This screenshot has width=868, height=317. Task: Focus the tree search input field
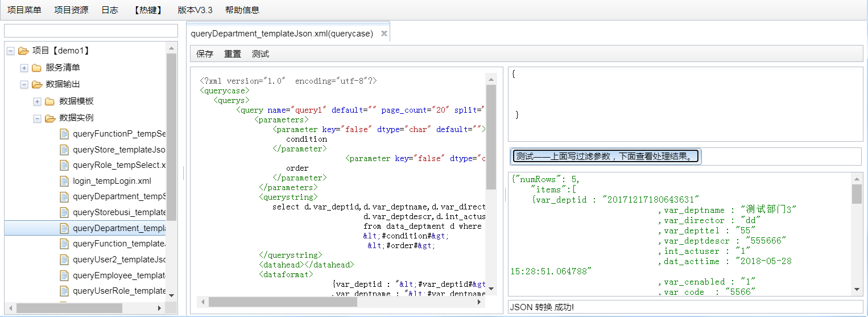(91, 31)
